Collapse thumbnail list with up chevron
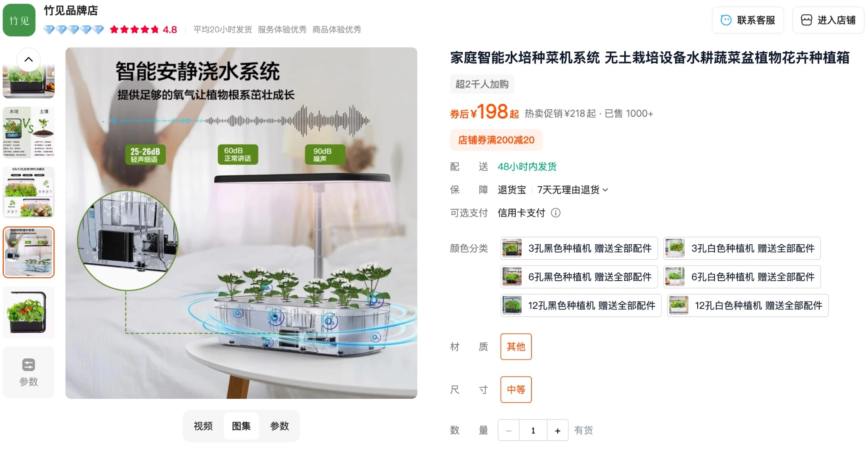 click(x=28, y=59)
